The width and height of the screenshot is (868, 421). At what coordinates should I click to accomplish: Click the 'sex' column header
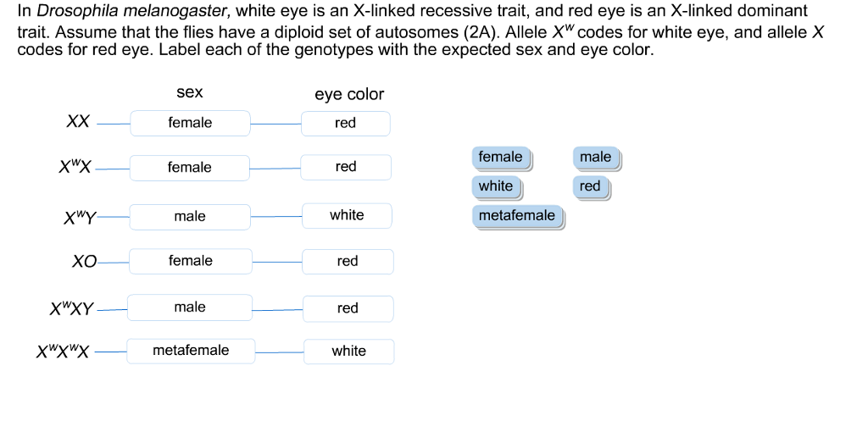coord(190,92)
